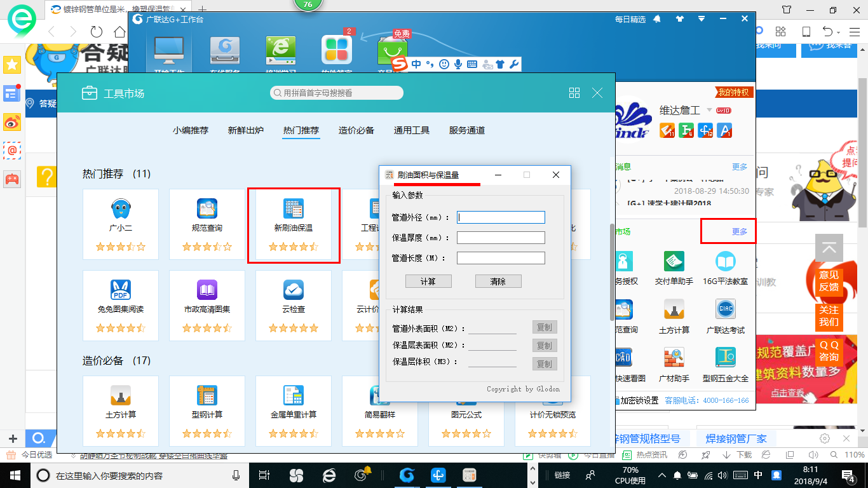Click the 管道长度 input field
868x488 pixels.
tap(501, 258)
